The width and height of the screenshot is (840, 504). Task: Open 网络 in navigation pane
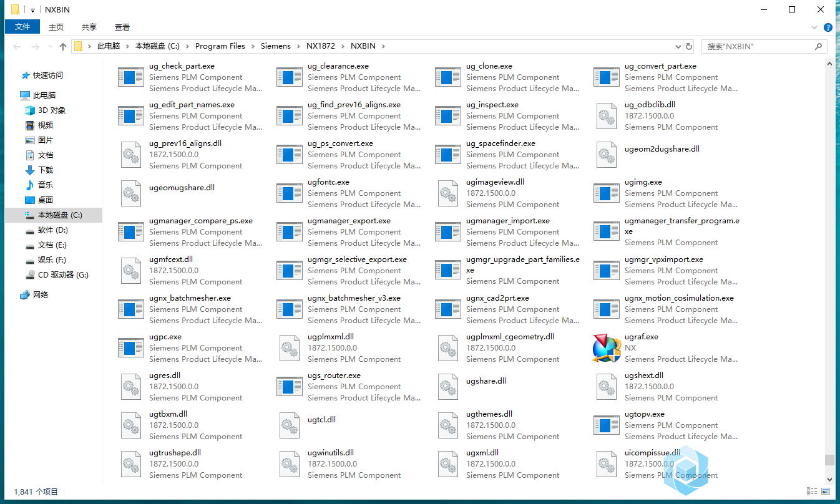pos(41,294)
